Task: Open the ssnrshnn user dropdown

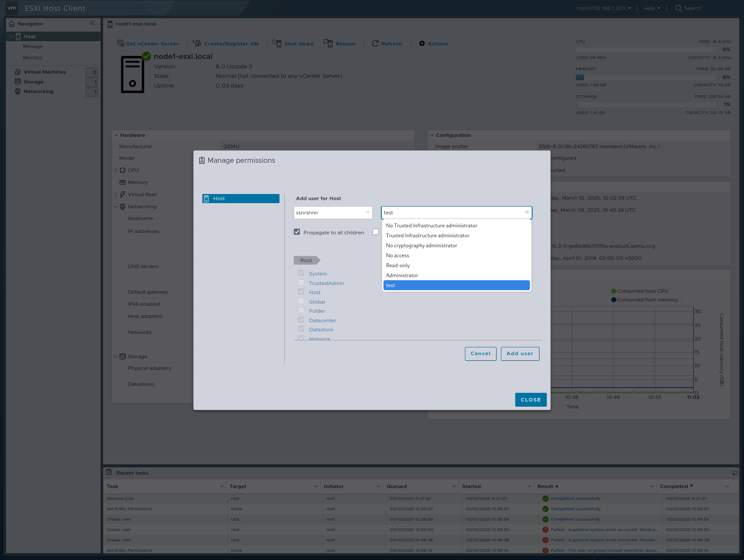Action: (333, 212)
